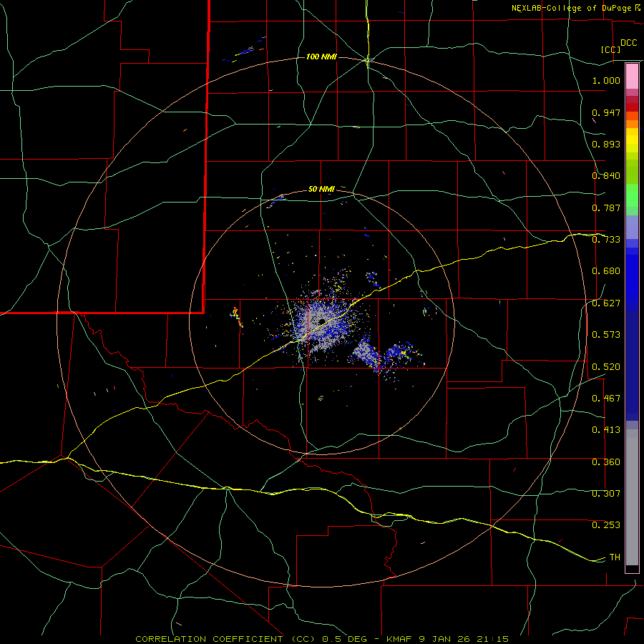Click the lavender color bar segment near 0.733
This screenshot has width=644, height=644.
[632, 227]
